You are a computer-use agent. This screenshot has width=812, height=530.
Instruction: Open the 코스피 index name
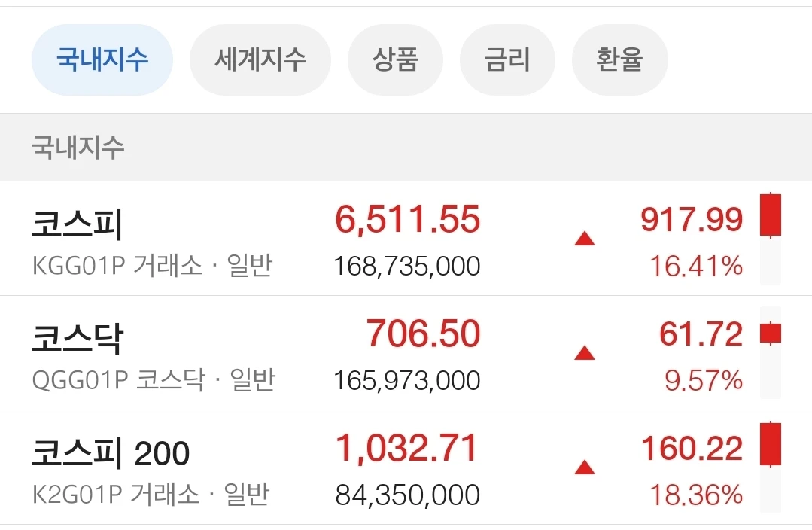tap(78, 224)
